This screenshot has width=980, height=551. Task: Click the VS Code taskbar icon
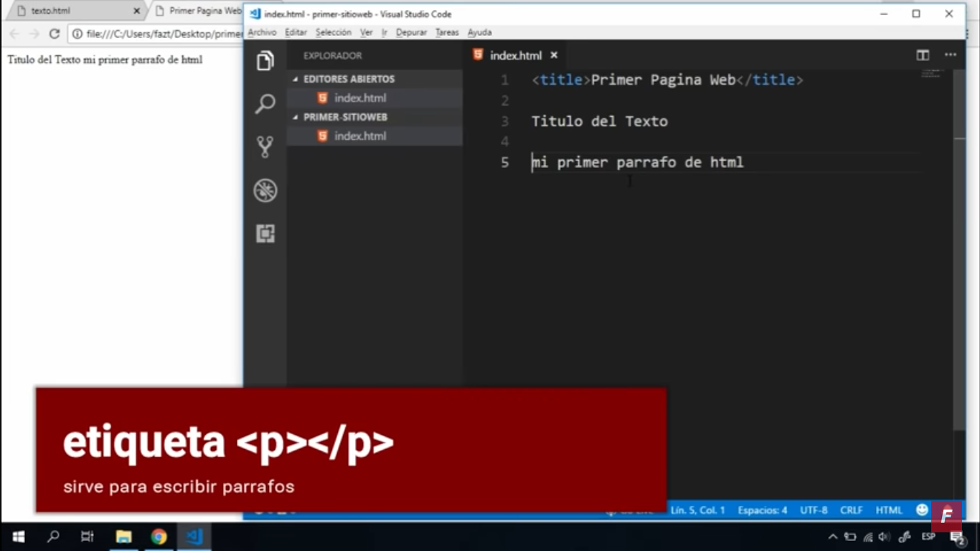[194, 537]
